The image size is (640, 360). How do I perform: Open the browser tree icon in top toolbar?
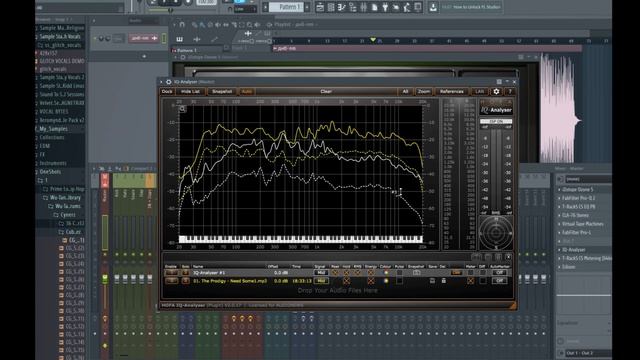352,7
